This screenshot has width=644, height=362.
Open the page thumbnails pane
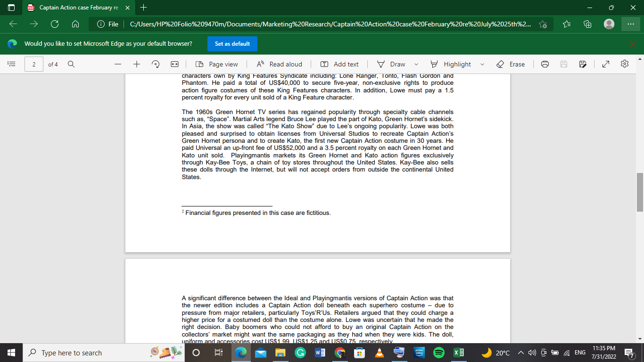coord(11,64)
